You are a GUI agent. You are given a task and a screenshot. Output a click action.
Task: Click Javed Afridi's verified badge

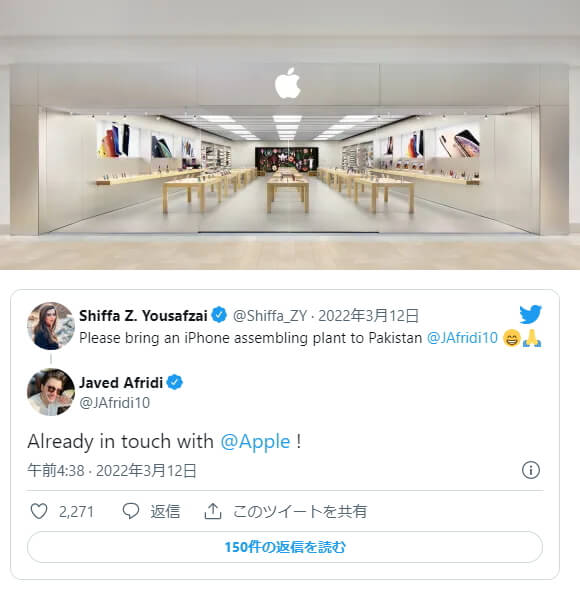click(174, 382)
